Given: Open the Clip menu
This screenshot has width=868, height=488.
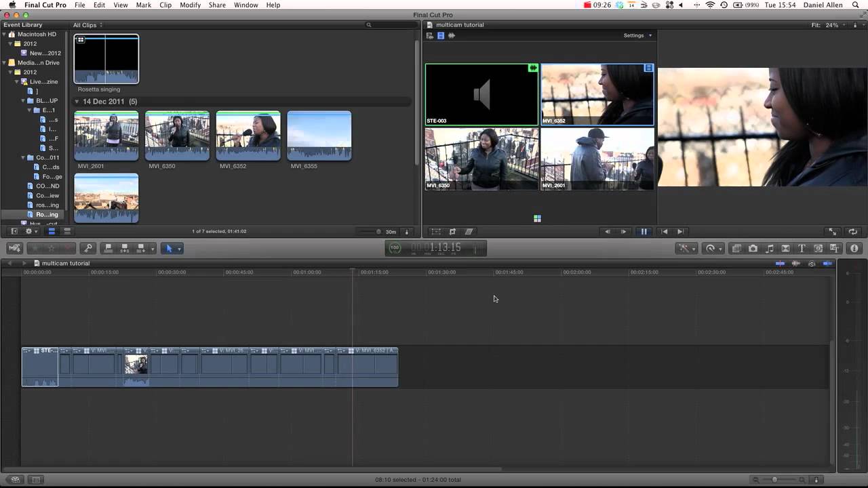Looking at the screenshot, I should point(165,5).
